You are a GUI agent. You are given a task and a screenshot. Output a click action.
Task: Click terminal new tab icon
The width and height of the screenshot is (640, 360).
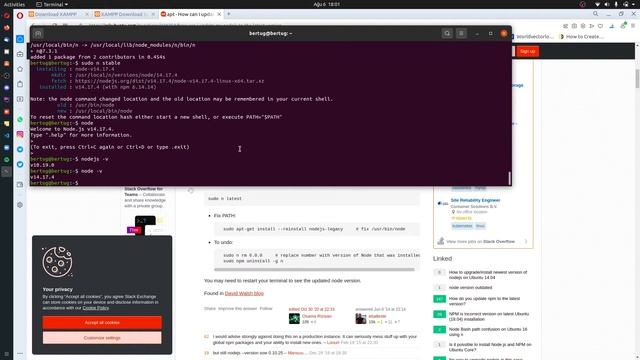click(38, 33)
